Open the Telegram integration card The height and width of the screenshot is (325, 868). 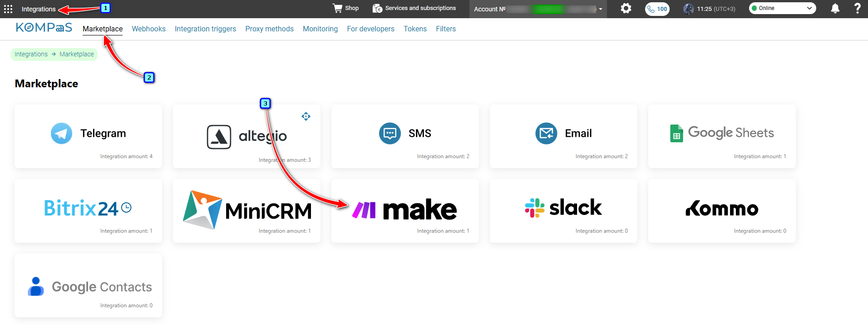[x=88, y=136]
